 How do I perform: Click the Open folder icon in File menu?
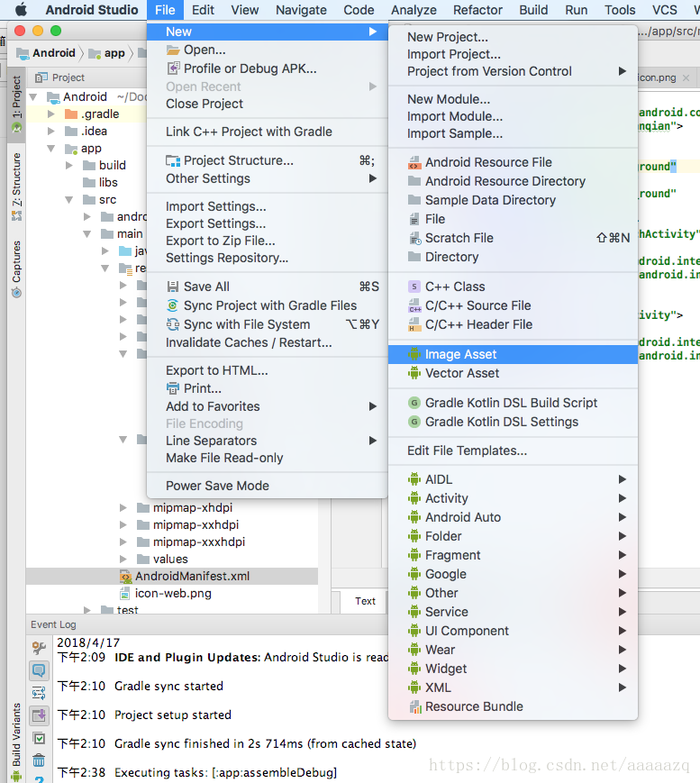173,50
